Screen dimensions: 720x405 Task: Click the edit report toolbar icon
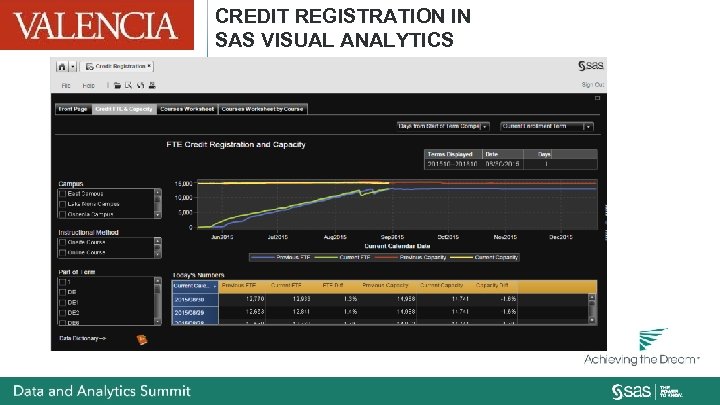coord(129,85)
